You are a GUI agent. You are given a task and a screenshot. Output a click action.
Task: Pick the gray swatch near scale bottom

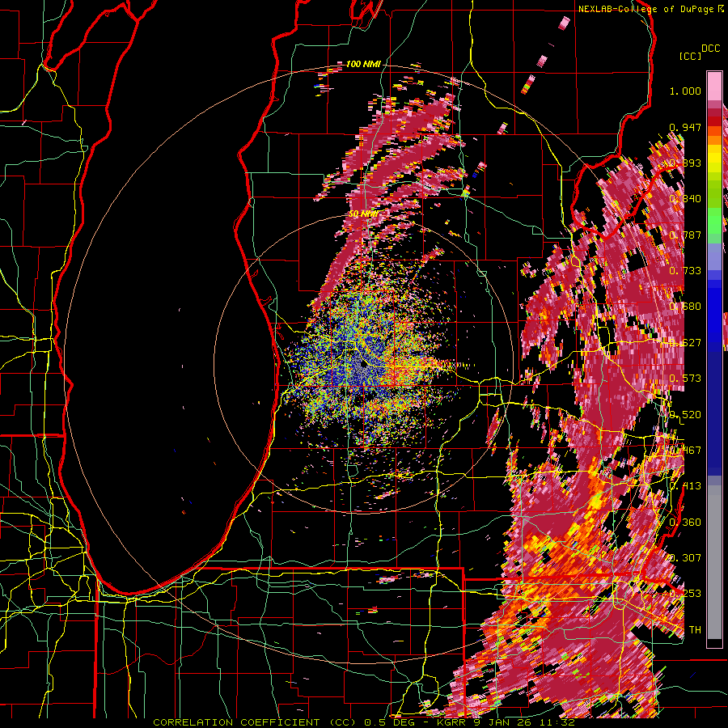[x=714, y=562]
